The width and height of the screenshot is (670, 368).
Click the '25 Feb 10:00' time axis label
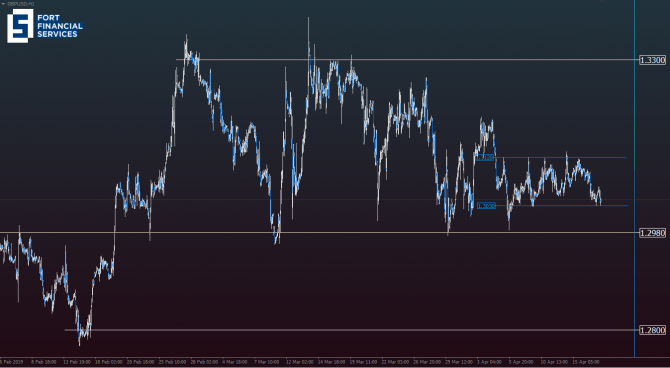click(x=172, y=362)
